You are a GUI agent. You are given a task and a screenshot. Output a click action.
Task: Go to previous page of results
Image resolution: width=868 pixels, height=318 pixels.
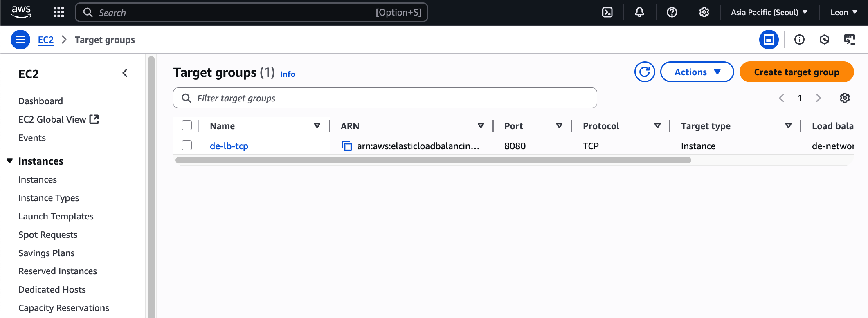point(781,98)
